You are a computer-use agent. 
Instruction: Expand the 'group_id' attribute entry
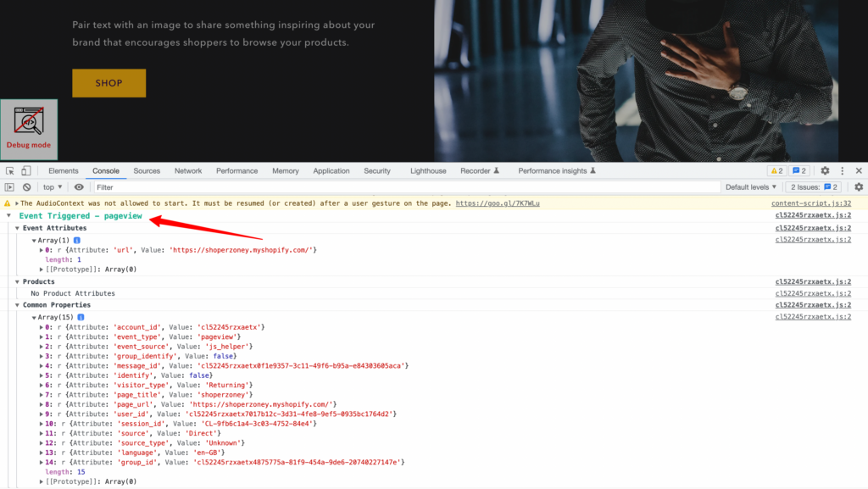(x=41, y=463)
